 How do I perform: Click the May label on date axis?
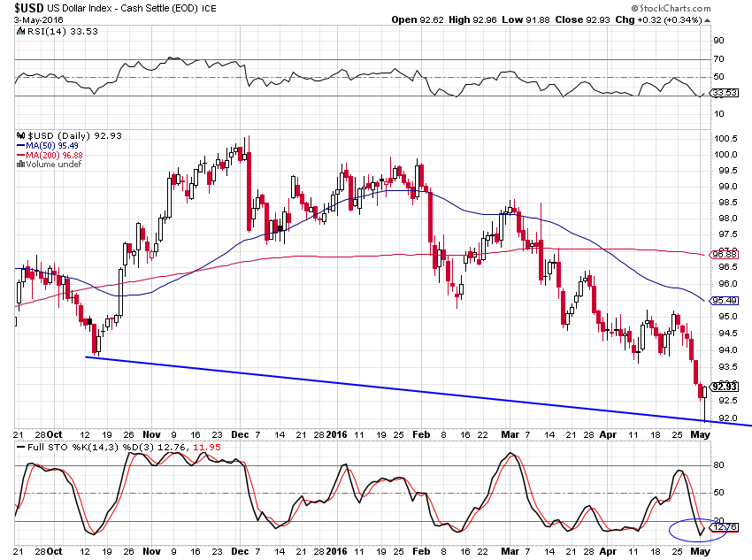[701, 436]
